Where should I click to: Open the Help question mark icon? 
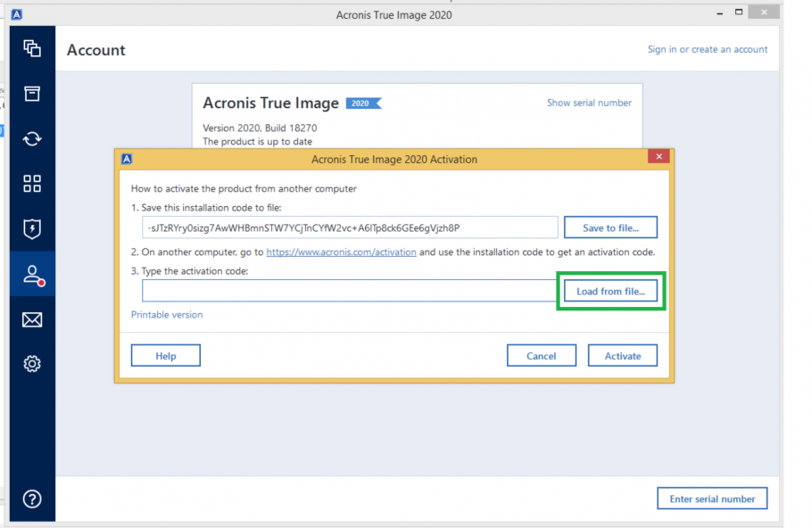[x=32, y=499]
